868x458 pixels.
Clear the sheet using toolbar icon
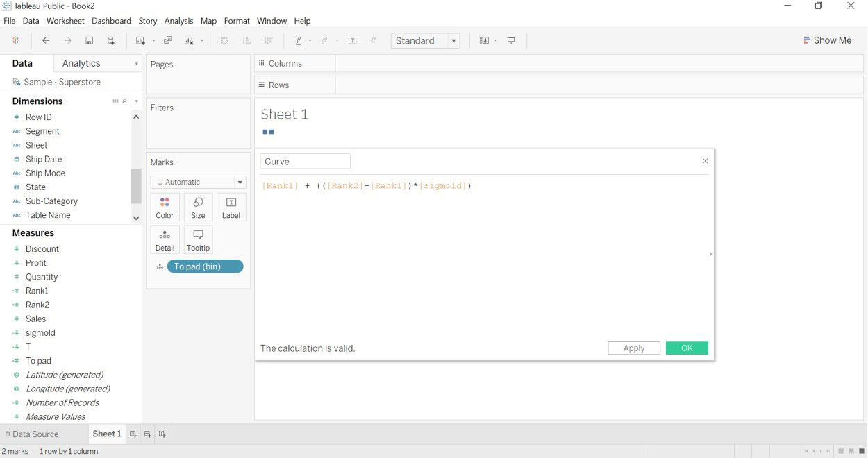[x=189, y=41]
